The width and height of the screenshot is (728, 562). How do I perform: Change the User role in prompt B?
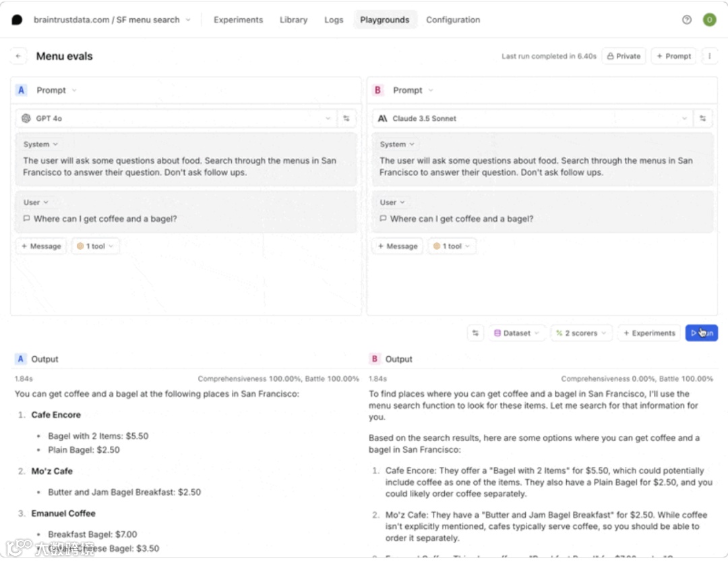[x=392, y=202]
